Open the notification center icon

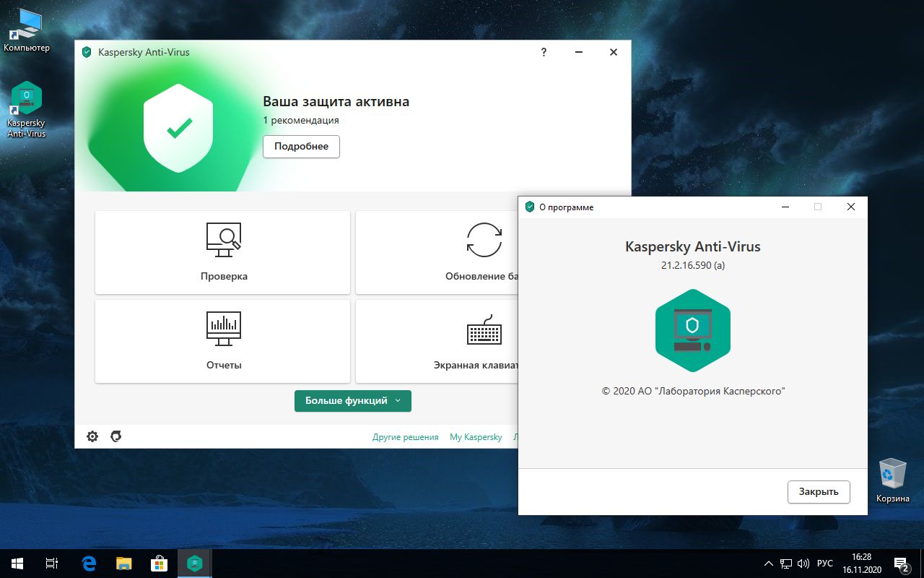901,564
